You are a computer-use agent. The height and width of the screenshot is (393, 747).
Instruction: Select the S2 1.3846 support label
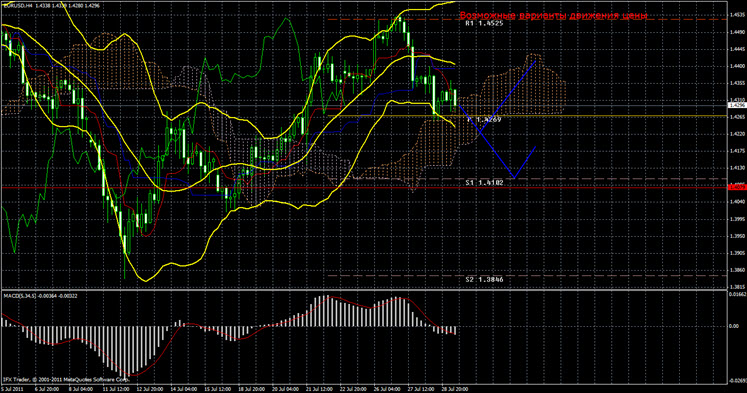[484, 280]
